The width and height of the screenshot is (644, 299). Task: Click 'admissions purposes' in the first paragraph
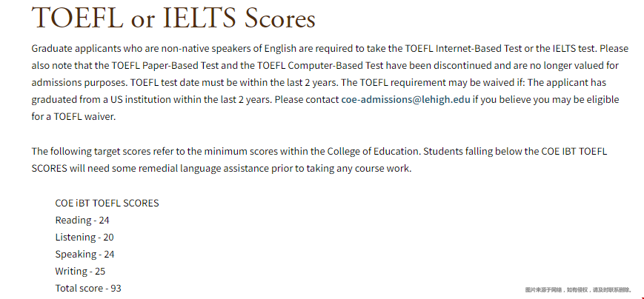click(x=78, y=82)
